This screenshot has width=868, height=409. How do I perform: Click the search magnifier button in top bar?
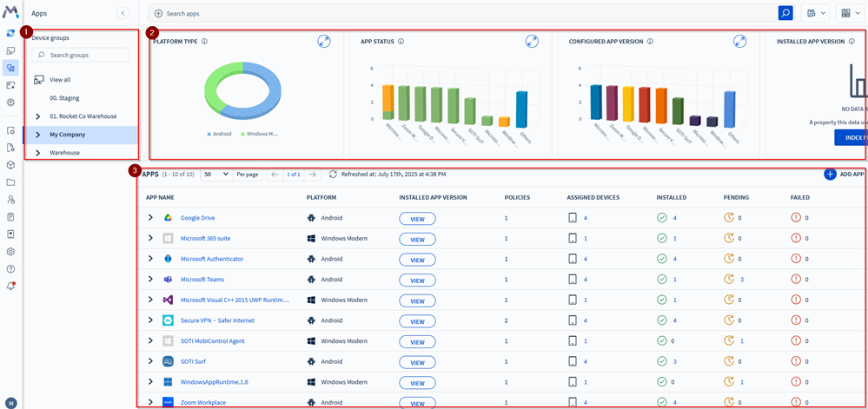[x=785, y=13]
